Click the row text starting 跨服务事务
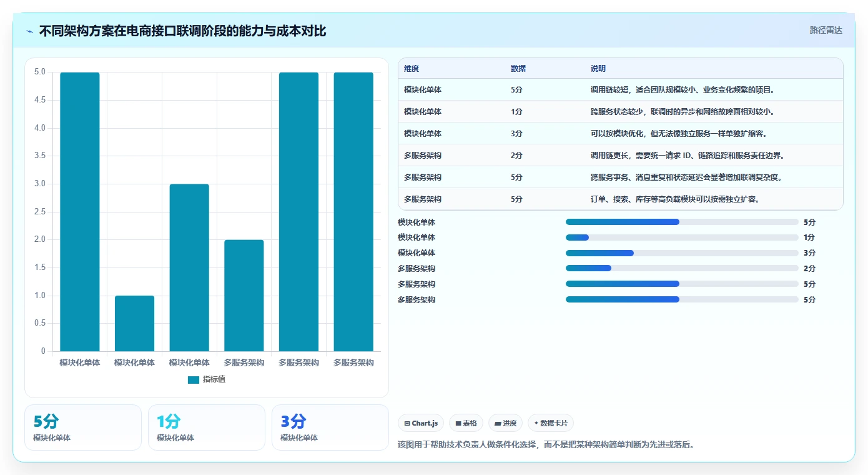 pos(686,177)
